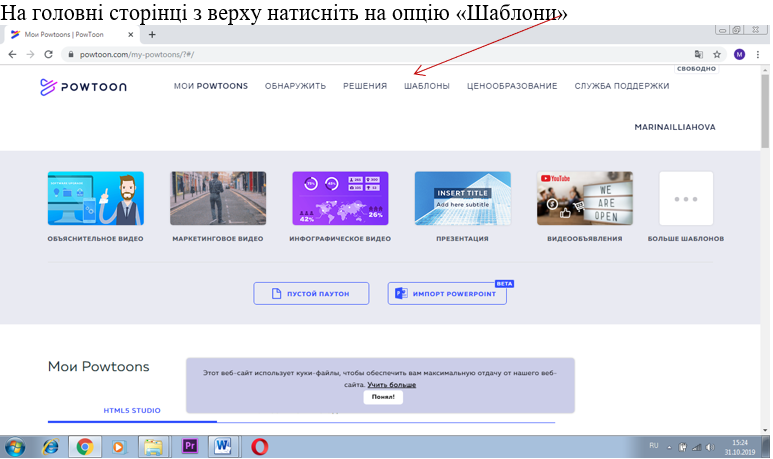Open the Chrome profile avatar M
This screenshot has width=773, height=459.
click(x=739, y=54)
